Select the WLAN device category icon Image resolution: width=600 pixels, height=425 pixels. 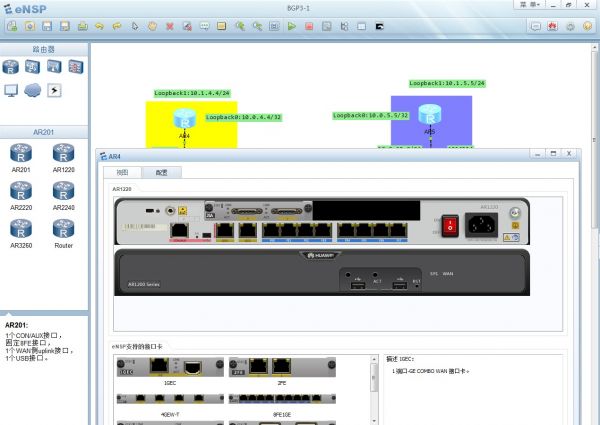click(54, 67)
